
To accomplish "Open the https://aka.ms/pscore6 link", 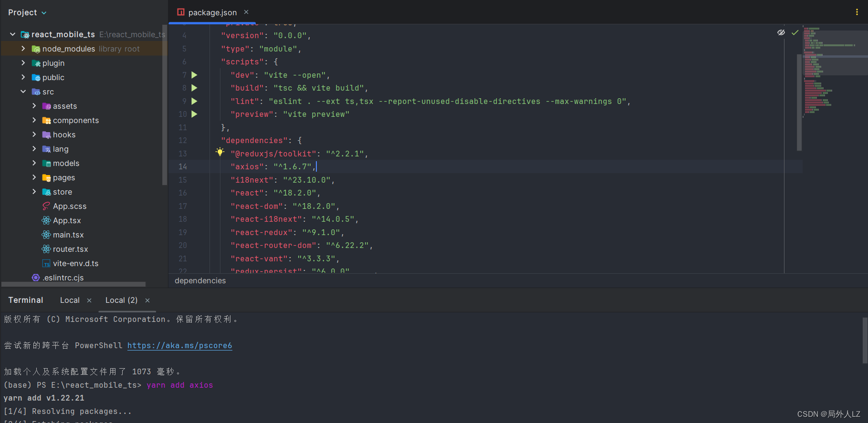I will (x=179, y=345).
